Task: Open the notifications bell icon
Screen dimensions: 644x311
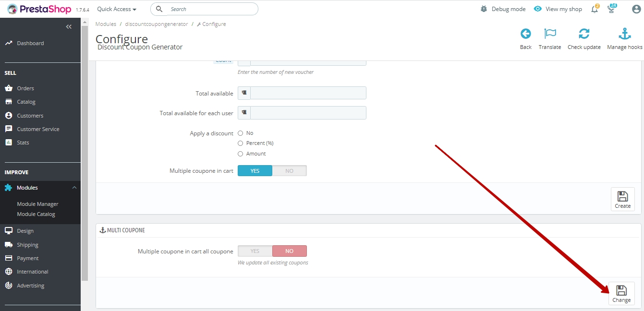Action: point(595,9)
